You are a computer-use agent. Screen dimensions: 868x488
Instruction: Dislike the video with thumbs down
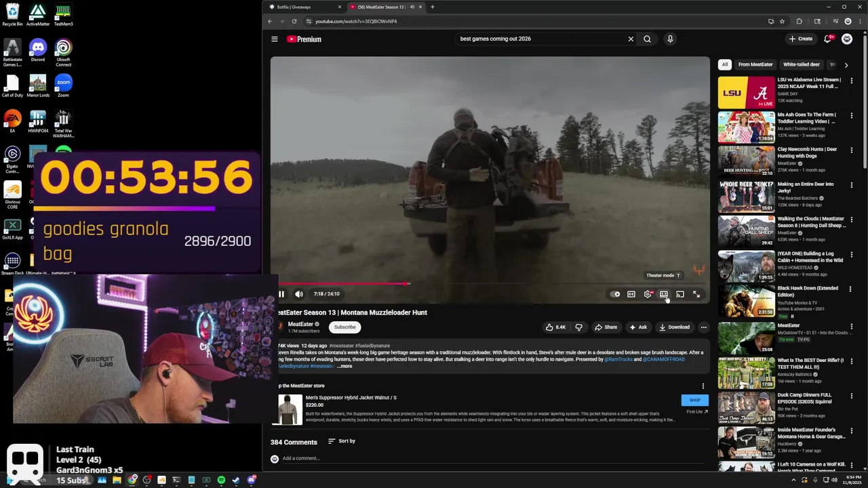coord(578,327)
